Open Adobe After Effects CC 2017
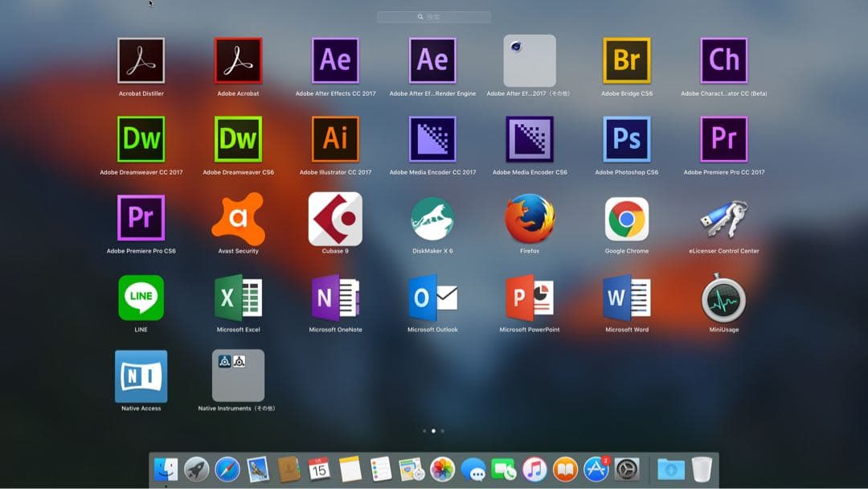The height and width of the screenshot is (489, 868). [335, 61]
